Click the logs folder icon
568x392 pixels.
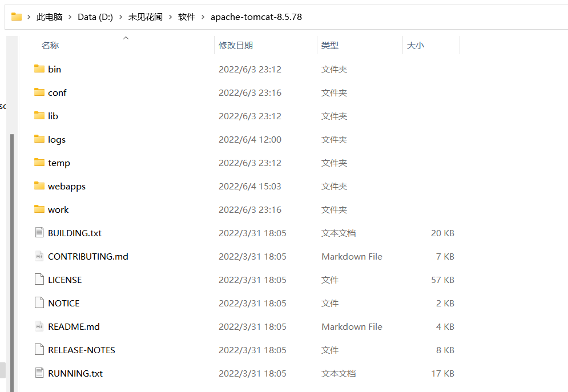[39, 139]
